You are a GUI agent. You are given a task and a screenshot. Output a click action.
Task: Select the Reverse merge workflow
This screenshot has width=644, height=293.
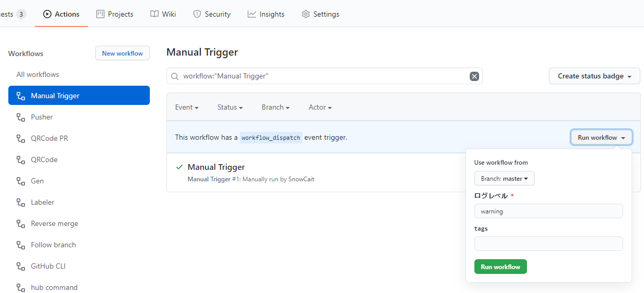[79, 223]
